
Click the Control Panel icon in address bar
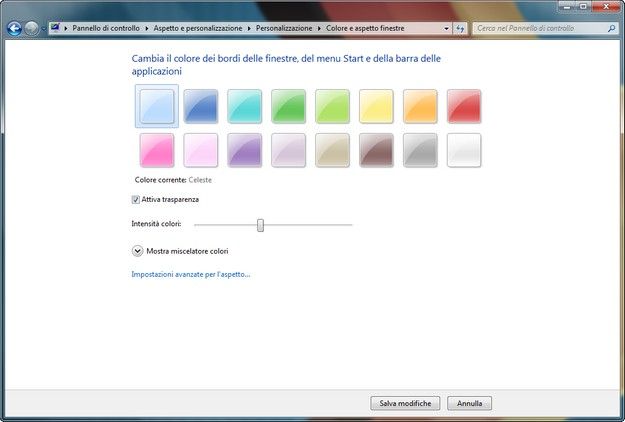tap(55, 28)
